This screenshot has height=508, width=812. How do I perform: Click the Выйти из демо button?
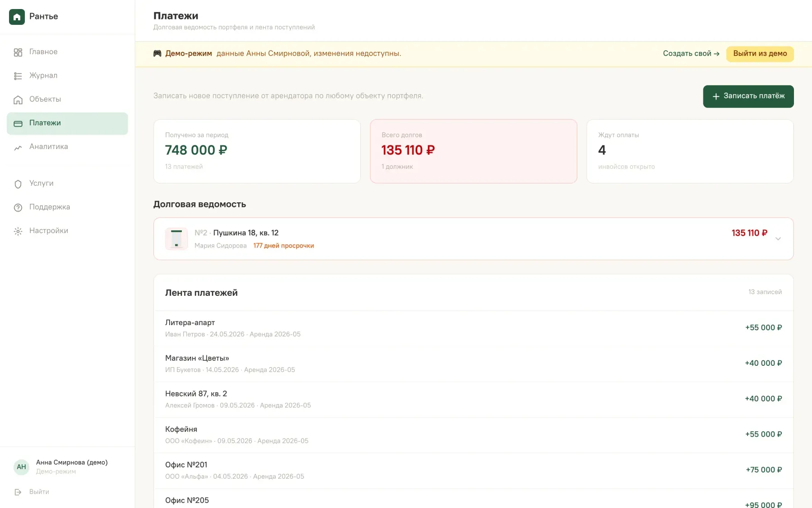coord(760,54)
